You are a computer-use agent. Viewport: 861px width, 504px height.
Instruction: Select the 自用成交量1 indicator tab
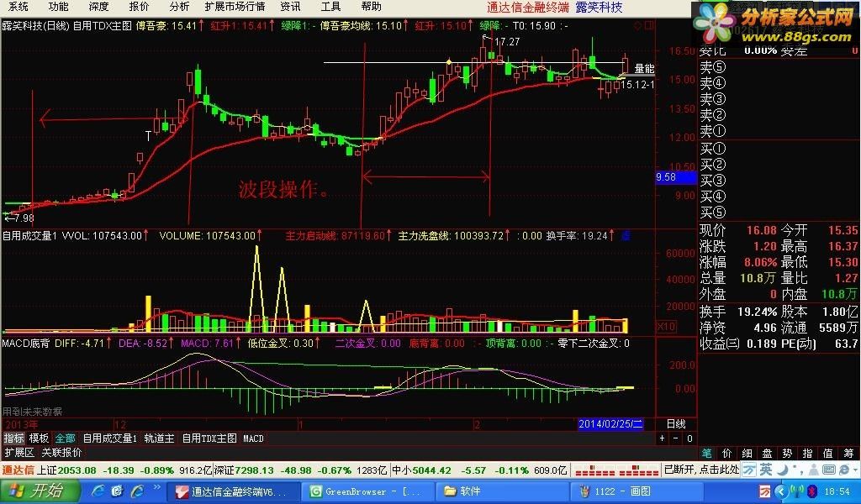coord(110,438)
